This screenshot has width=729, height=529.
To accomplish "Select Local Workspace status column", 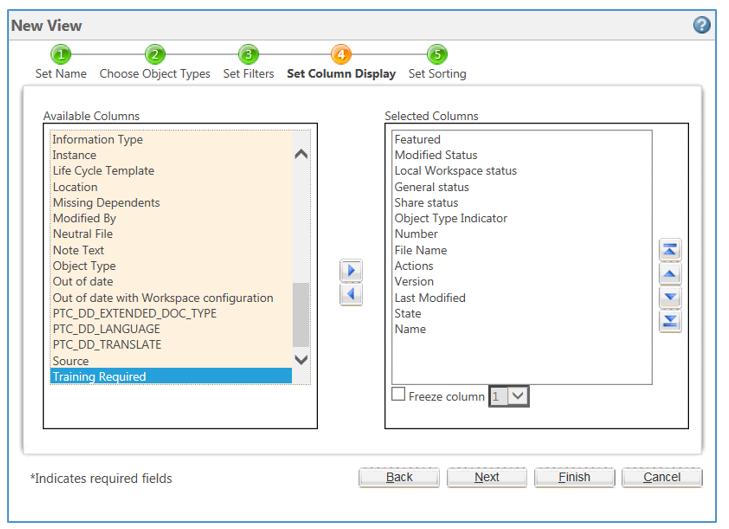I will pos(522,171).
